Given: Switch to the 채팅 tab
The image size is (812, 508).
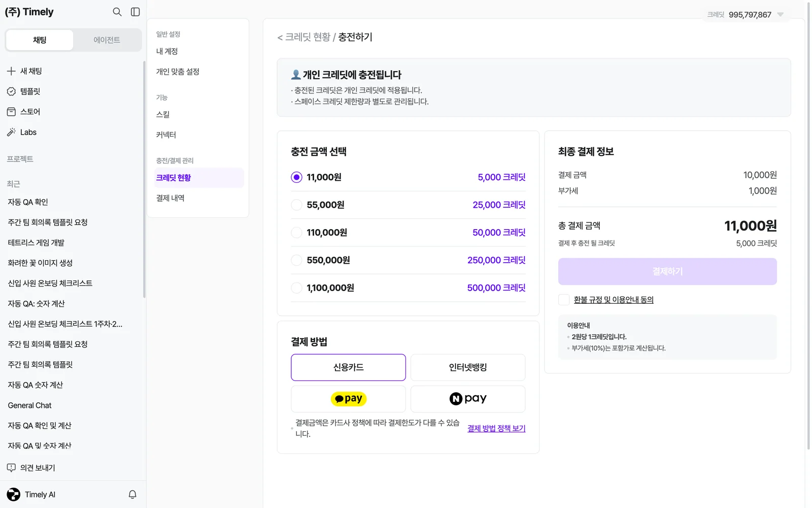Looking at the screenshot, I should click(x=40, y=40).
